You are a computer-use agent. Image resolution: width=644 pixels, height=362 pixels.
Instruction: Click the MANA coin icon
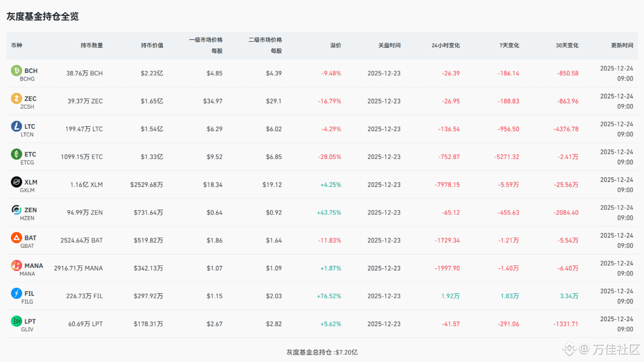17,265
